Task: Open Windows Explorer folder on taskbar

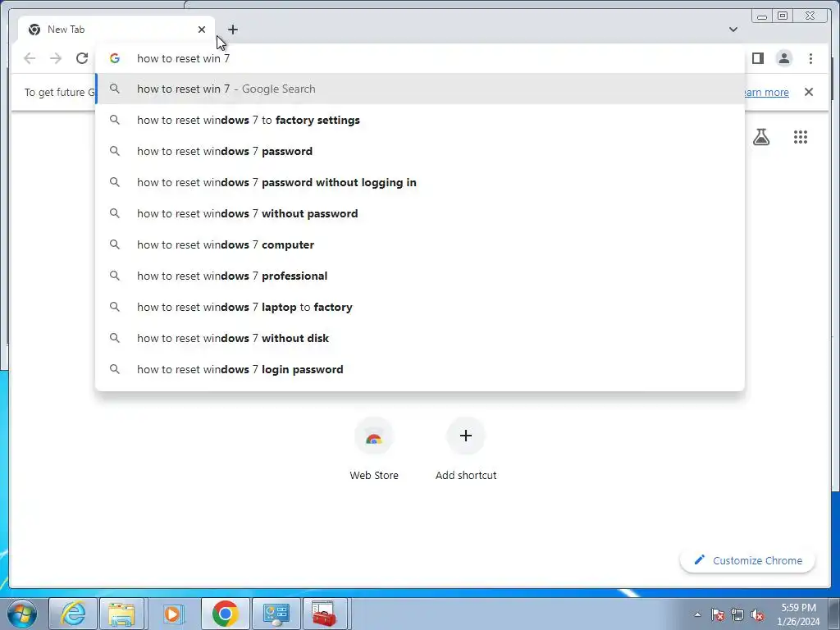Action: point(121,614)
